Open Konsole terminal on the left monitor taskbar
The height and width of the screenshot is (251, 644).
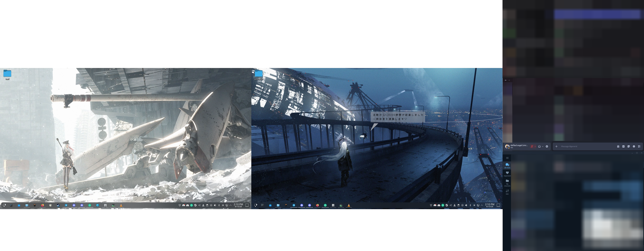(35, 205)
